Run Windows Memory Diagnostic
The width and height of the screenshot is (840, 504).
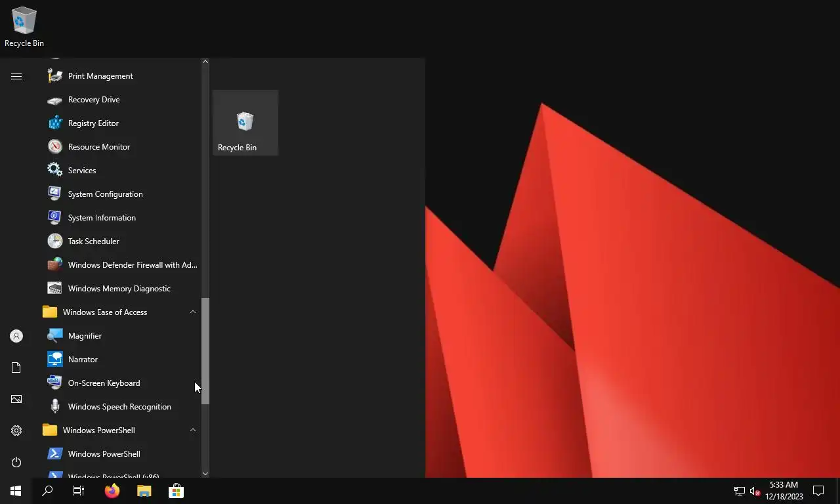click(x=121, y=289)
